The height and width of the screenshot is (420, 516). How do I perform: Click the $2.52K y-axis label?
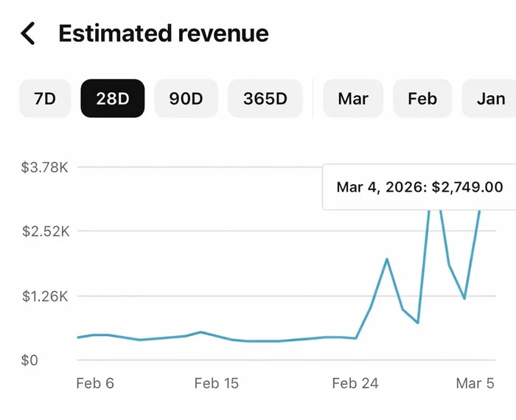[x=45, y=231]
